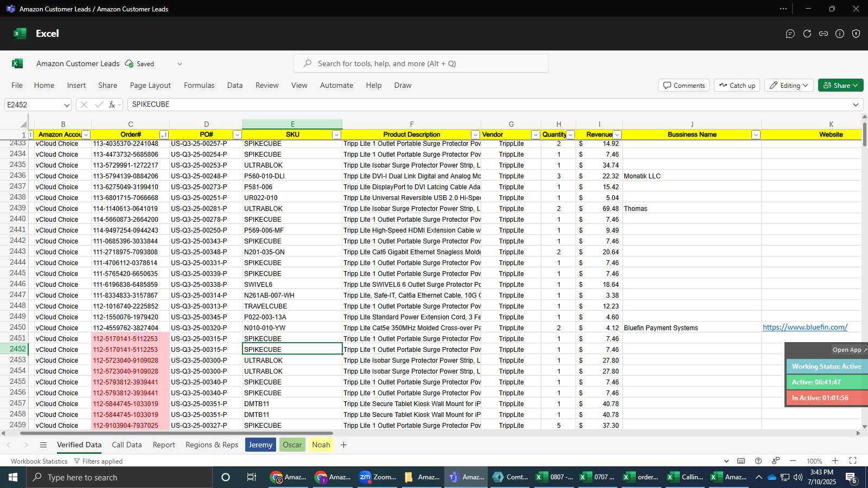This screenshot has width=868, height=488.
Task: Click the 100% zoom level
Action: coord(814,461)
